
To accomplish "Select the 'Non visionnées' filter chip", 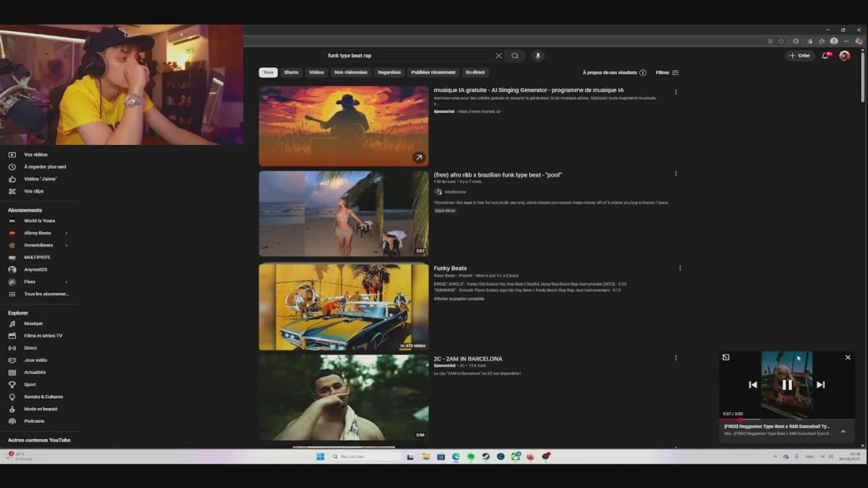I will point(351,73).
